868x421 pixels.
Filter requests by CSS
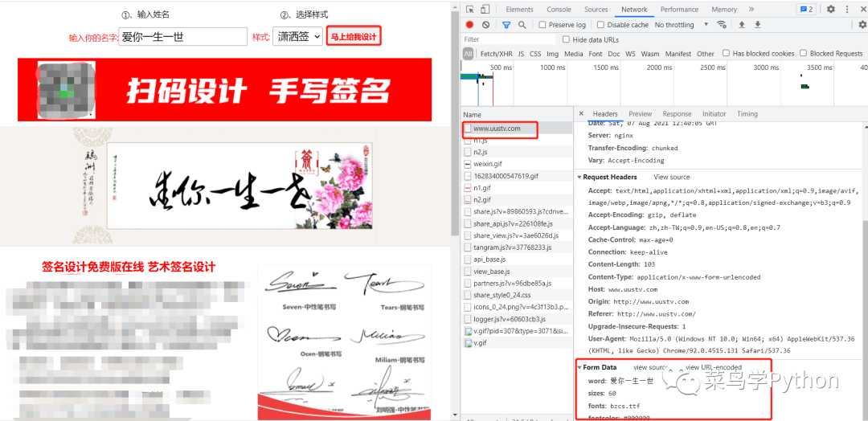coord(535,54)
